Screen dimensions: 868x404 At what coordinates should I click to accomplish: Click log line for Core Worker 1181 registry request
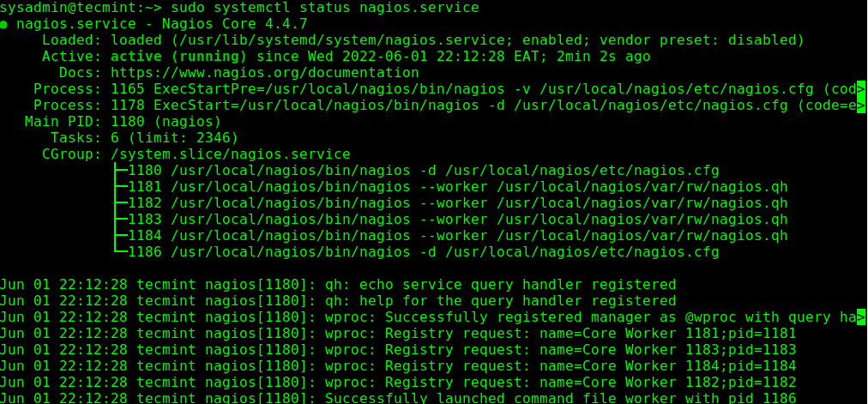click(398, 335)
